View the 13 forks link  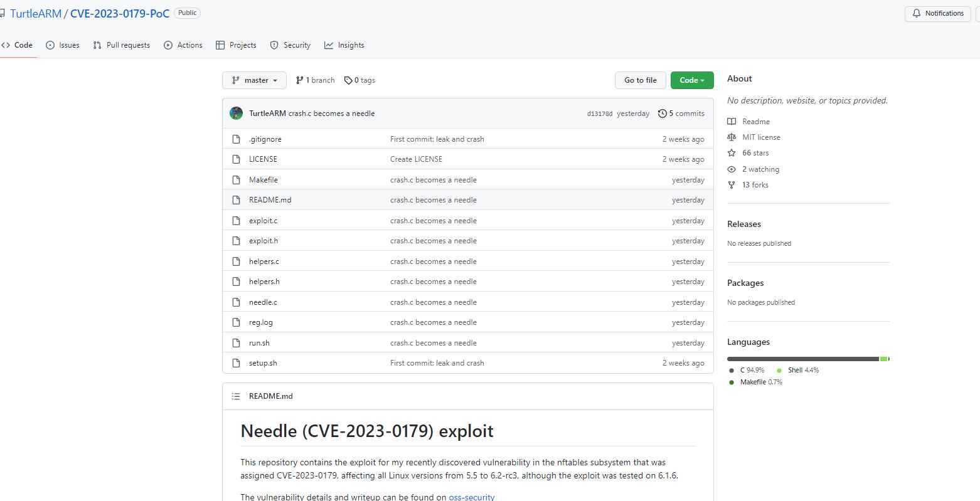point(755,185)
